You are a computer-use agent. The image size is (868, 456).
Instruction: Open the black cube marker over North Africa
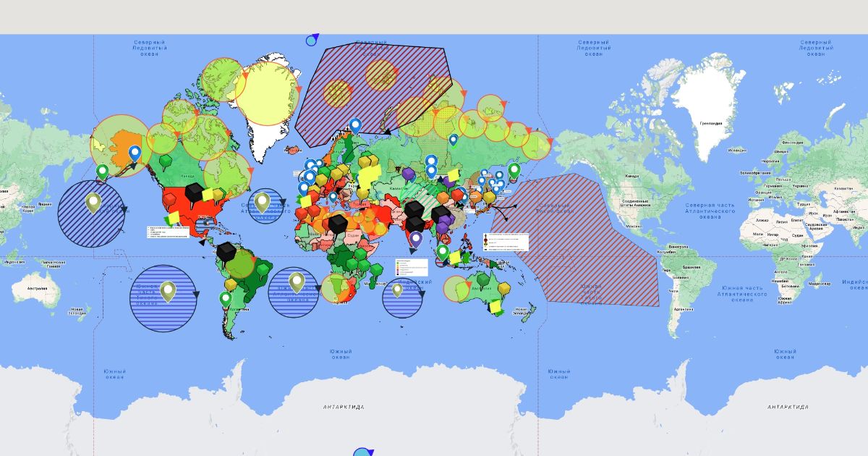pos(338,225)
